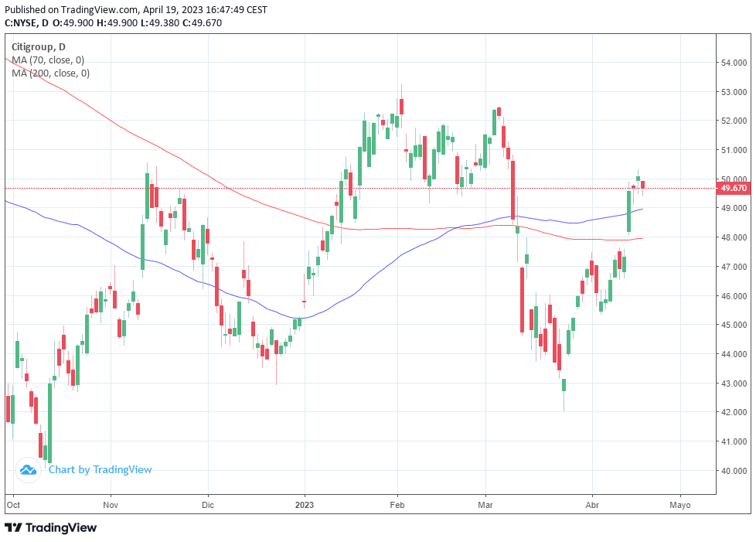Click the 53.000 price axis label
The height and width of the screenshot is (542, 756).
734,91
